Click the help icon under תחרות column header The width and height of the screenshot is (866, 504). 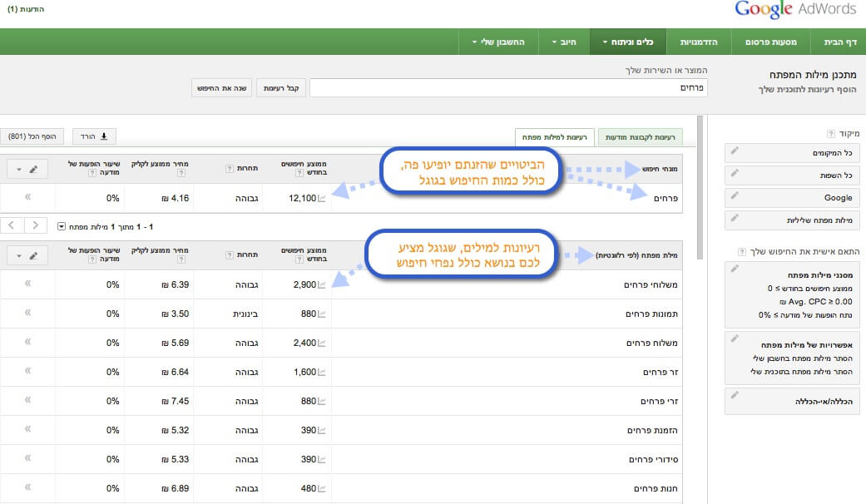229,169
